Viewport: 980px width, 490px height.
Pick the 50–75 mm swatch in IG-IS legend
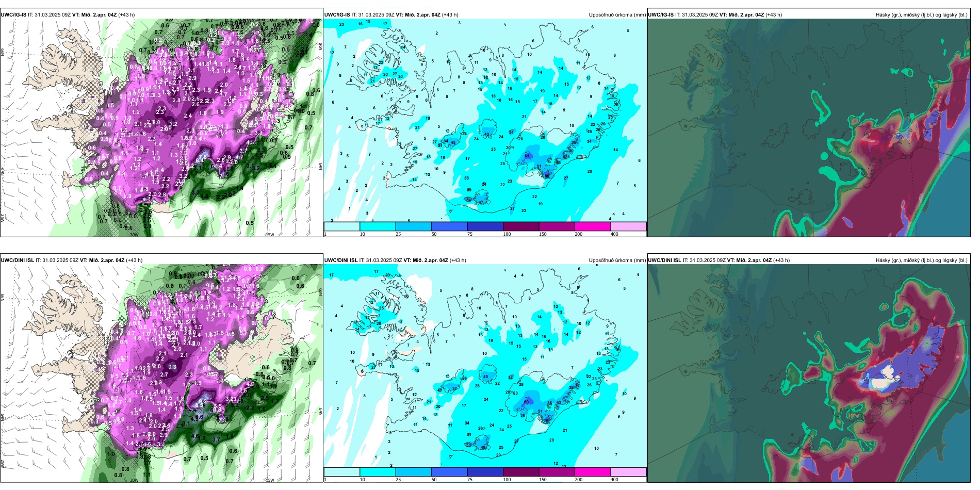pos(449,226)
